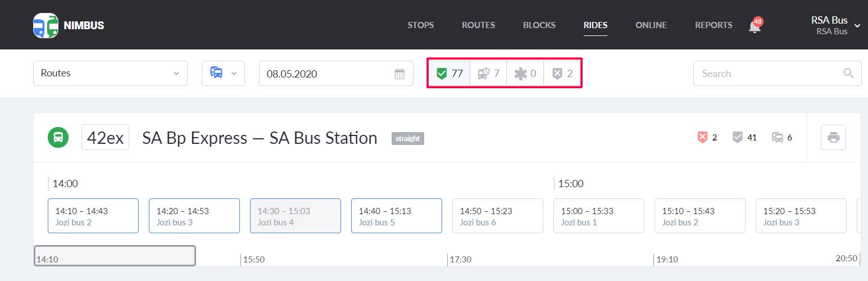Select the 14:10 – 14:43 Jozi bus 2 ride
868x281 pixels.
tap(93, 216)
